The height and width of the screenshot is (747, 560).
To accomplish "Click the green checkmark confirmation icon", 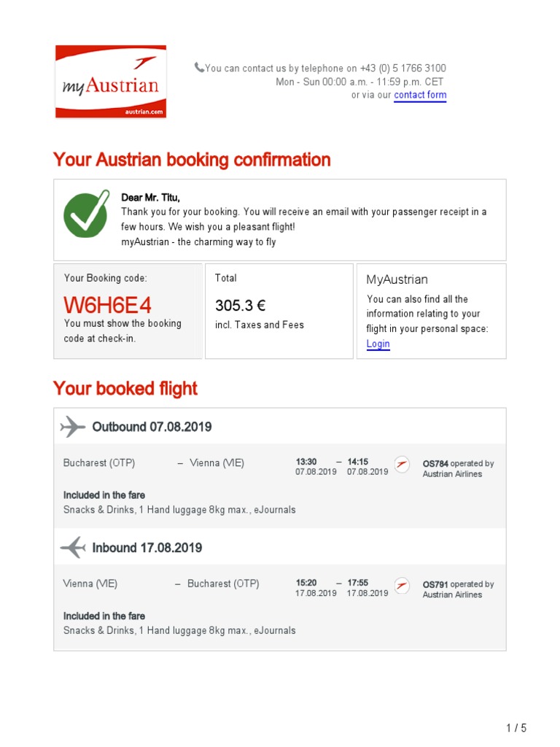I will coord(87,214).
